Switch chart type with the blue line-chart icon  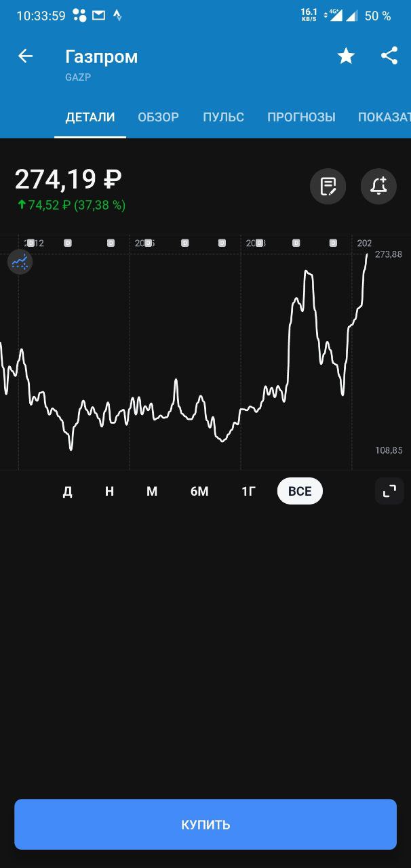[20, 262]
